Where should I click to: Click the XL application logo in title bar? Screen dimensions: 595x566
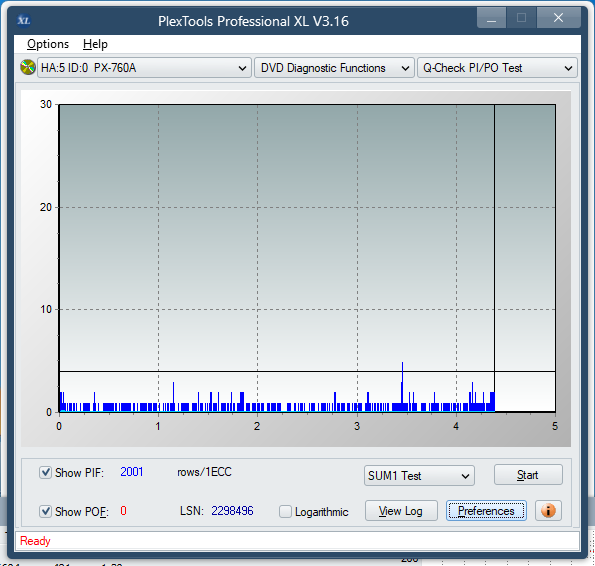pos(24,20)
